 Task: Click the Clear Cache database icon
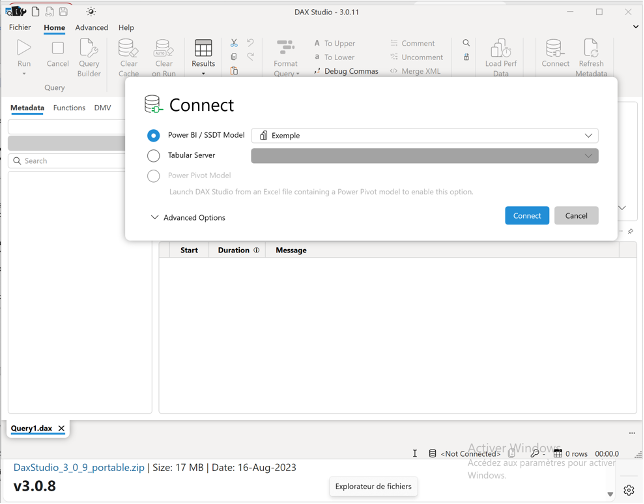(128, 48)
